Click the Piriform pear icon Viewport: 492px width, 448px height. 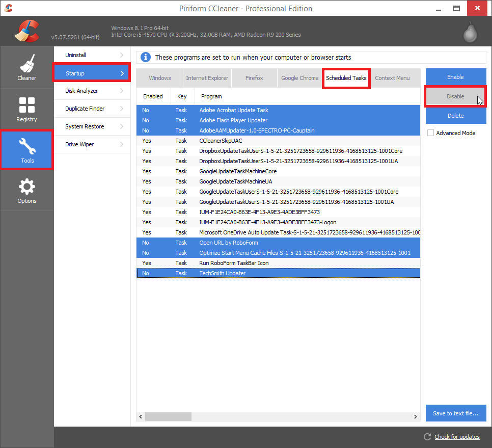click(470, 32)
